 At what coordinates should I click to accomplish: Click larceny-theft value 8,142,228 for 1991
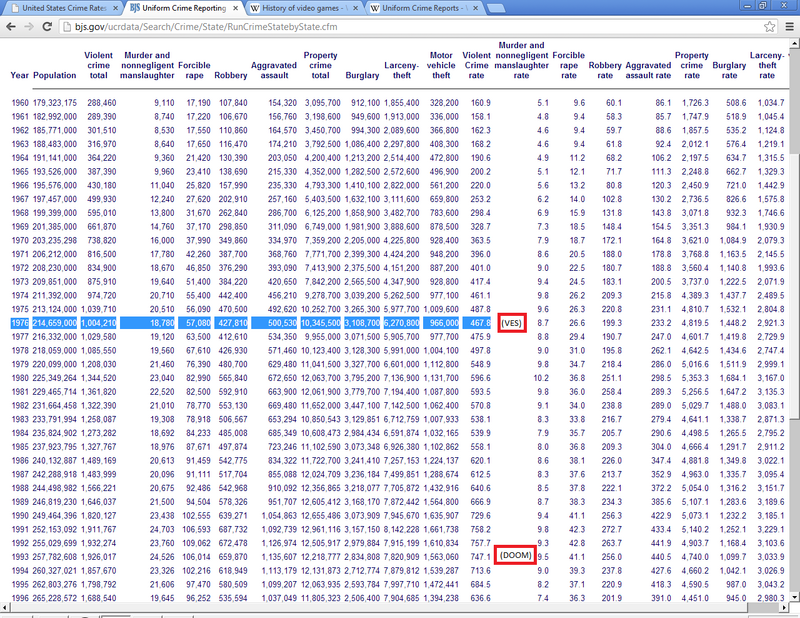(401, 529)
